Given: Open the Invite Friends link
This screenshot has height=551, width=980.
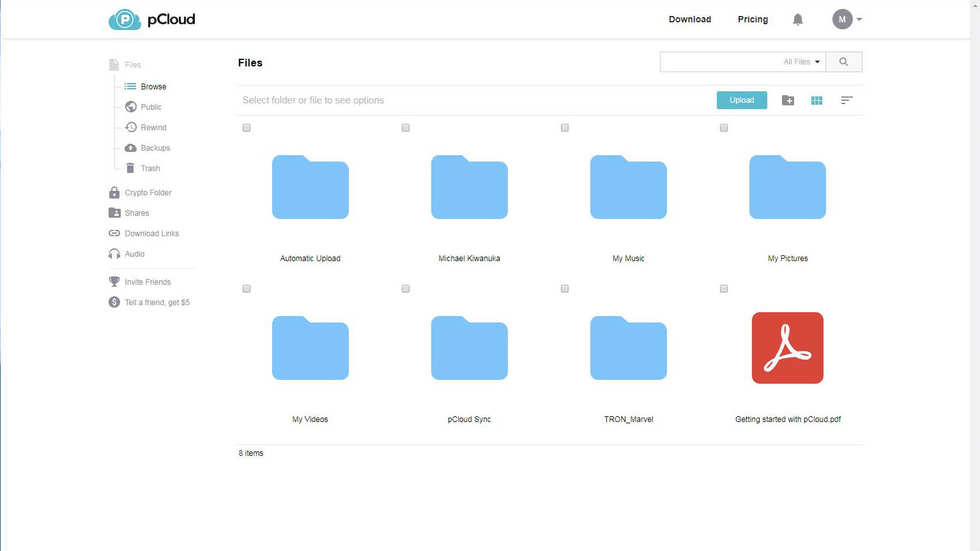Looking at the screenshot, I should tap(148, 282).
